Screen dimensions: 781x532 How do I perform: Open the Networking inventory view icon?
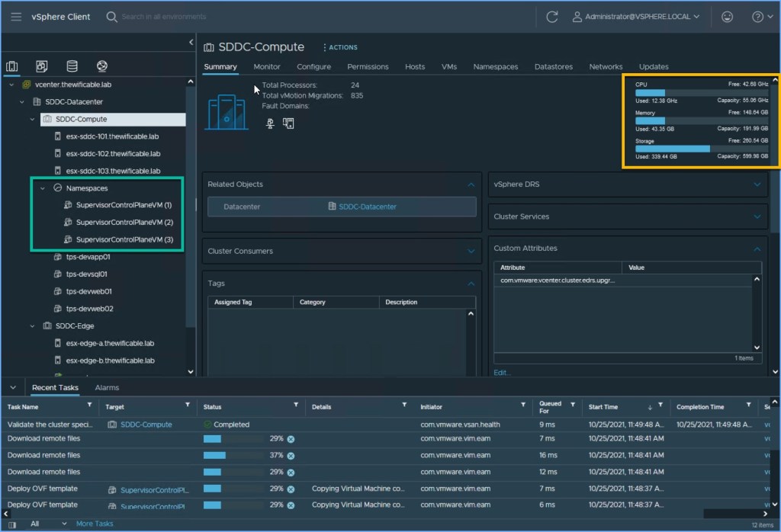(x=101, y=66)
